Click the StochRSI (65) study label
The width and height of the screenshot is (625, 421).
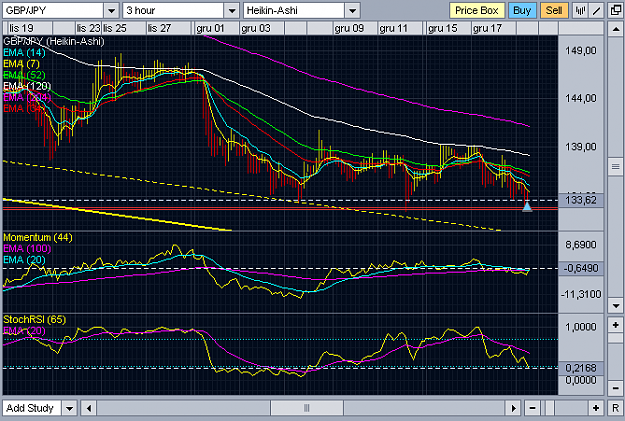click(35, 320)
